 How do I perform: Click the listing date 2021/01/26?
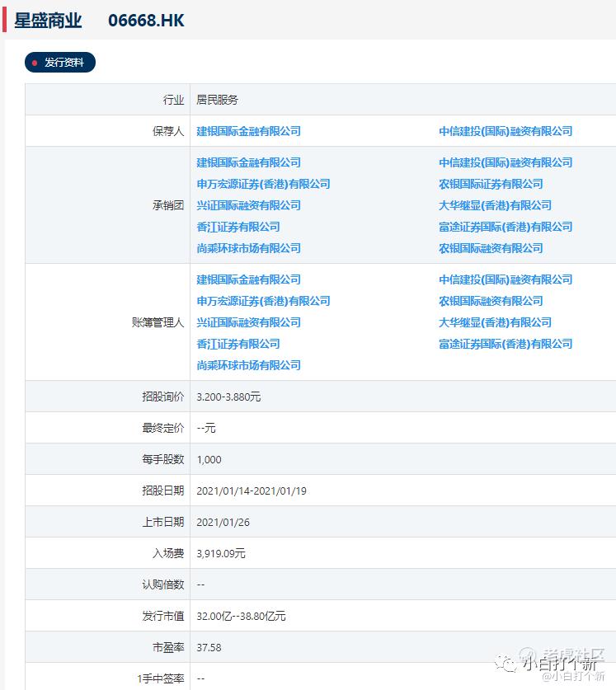pos(223,522)
